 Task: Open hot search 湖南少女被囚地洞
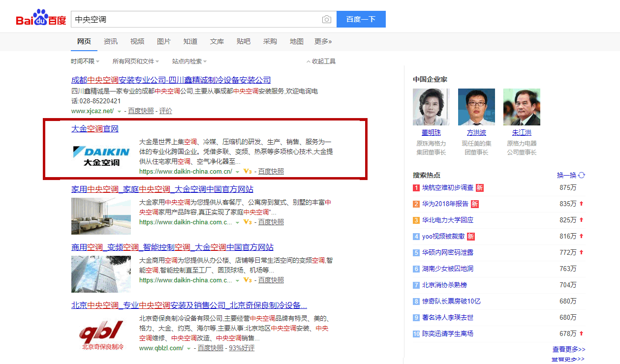(448, 269)
